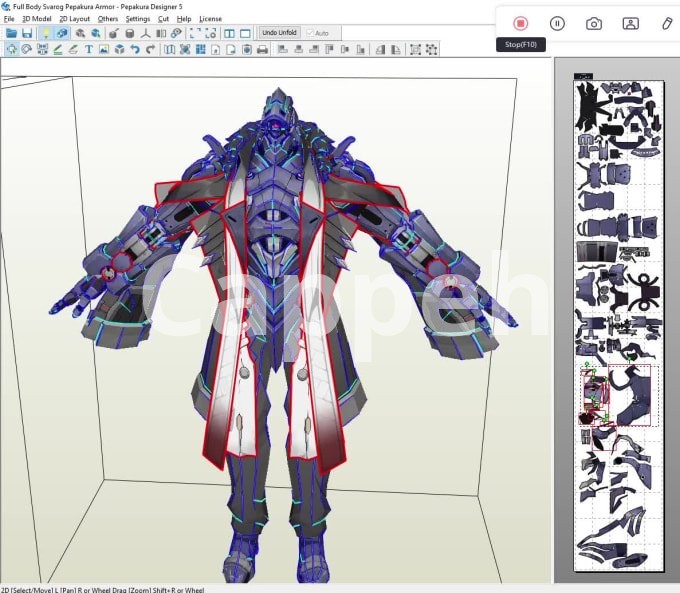
Task: Take a screenshot with the camera icon
Action: pyautogui.click(x=594, y=23)
